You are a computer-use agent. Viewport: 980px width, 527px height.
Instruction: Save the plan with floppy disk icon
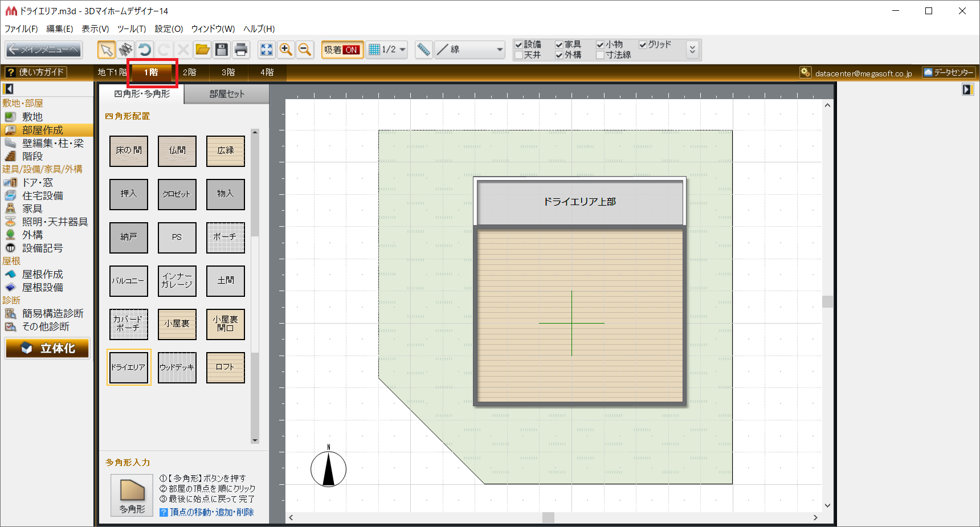point(222,50)
